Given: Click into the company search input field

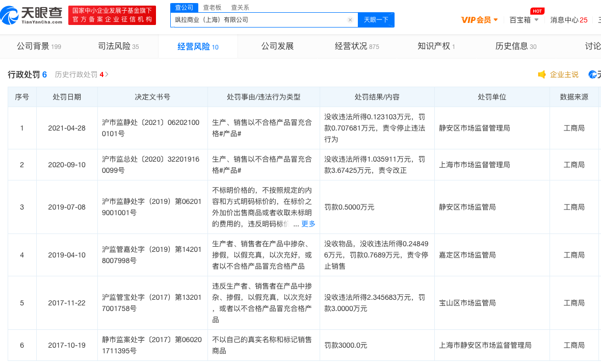Looking at the screenshot, I should pyautogui.click(x=257, y=20).
